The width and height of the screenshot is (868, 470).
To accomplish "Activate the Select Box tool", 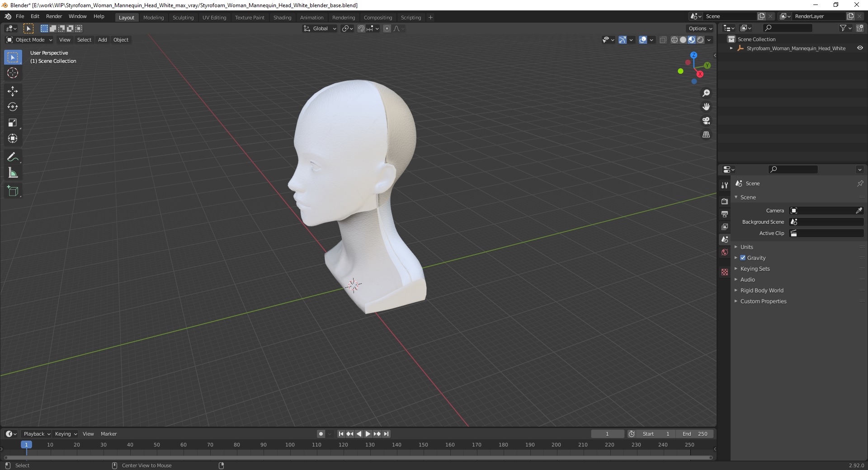I will (13, 57).
